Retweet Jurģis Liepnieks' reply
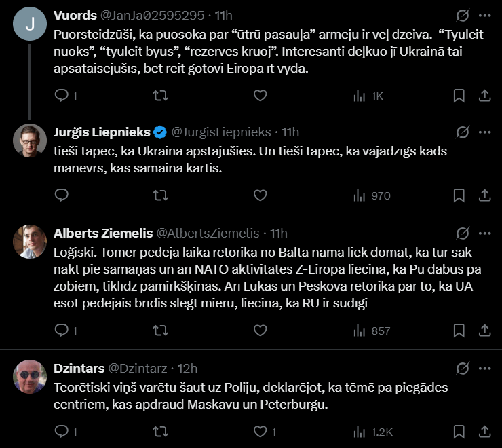The width and height of the screenshot is (502, 448). (161, 195)
